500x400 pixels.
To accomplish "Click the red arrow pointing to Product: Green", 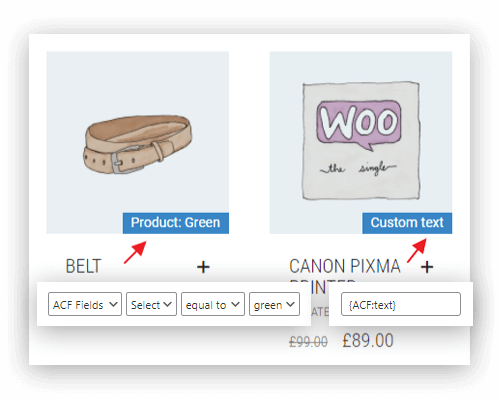I will [x=135, y=252].
